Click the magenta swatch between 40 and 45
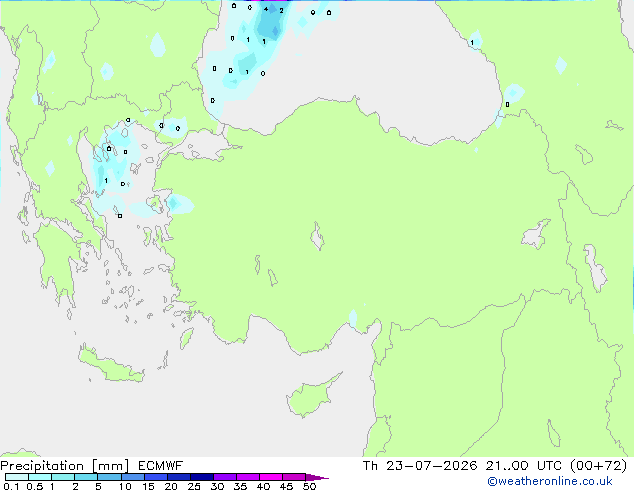 click(x=271, y=477)
